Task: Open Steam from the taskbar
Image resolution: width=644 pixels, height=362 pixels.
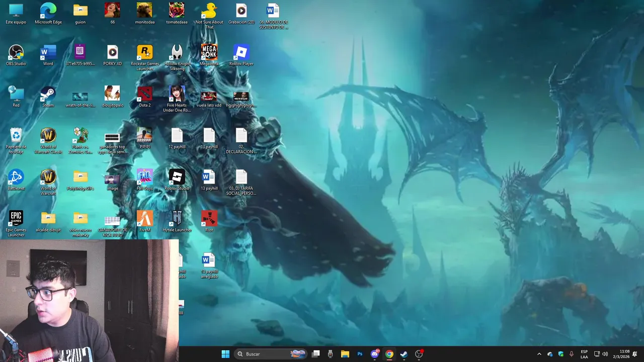Action: coord(404,354)
